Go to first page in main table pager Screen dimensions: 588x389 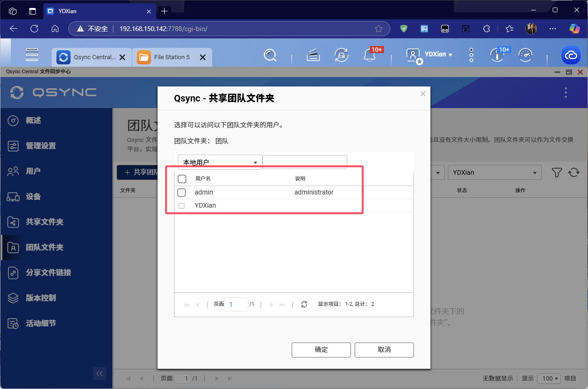pos(128,379)
